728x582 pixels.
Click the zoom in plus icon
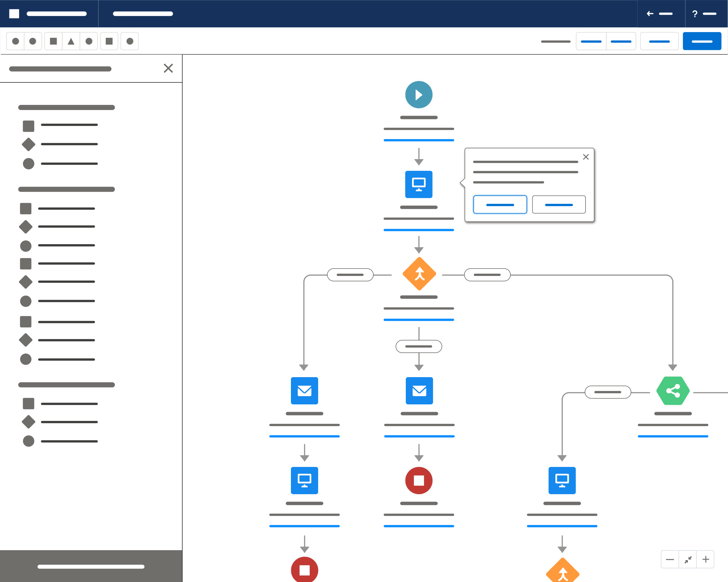click(705, 559)
